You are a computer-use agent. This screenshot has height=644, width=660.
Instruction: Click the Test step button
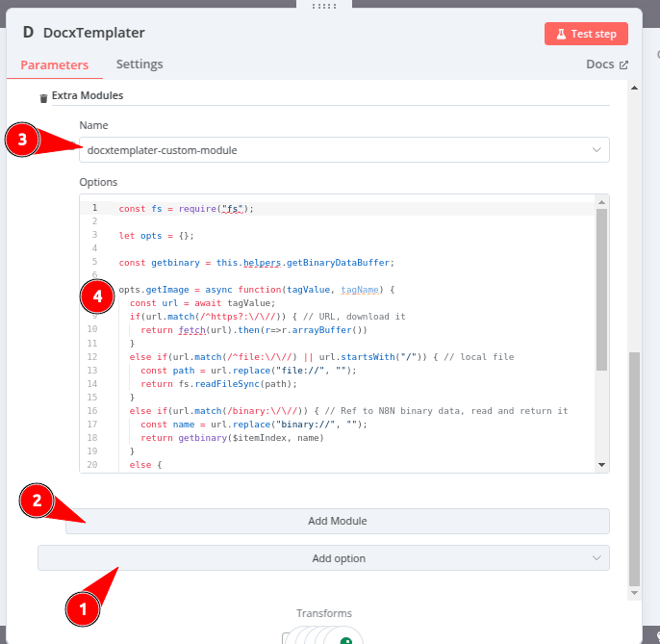tap(586, 34)
